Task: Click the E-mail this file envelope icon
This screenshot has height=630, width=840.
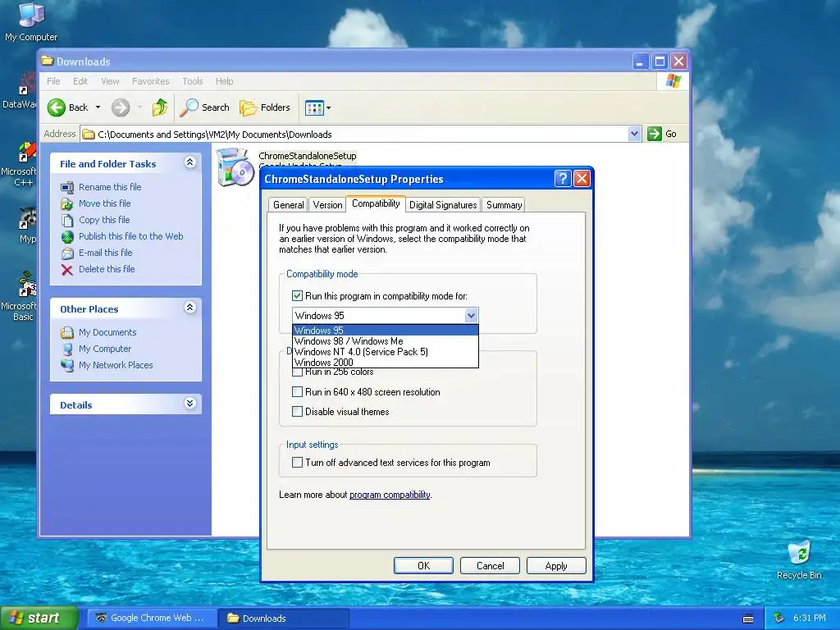Action: tap(67, 253)
